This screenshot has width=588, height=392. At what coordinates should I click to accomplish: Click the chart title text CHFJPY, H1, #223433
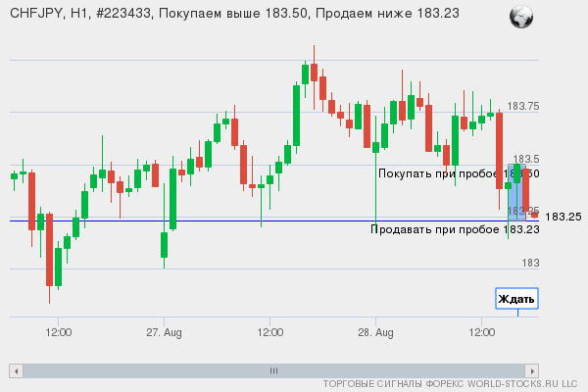[x=80, y=14]
